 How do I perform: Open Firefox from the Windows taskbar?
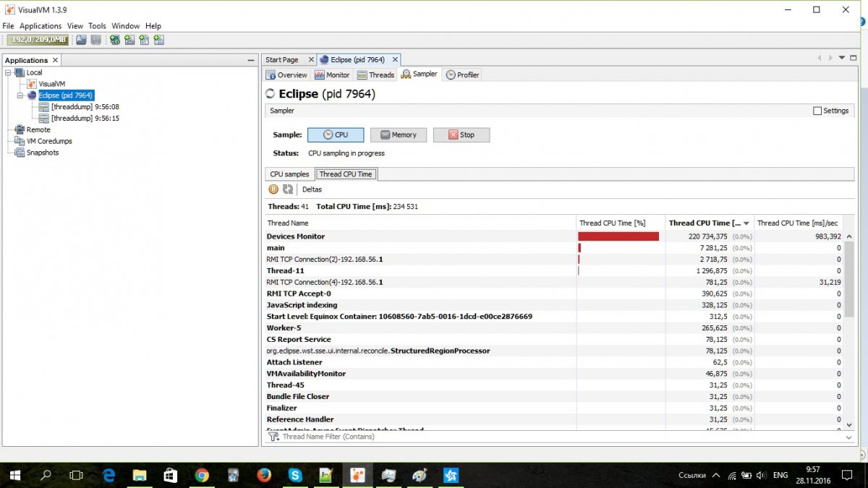click(264, 475)
